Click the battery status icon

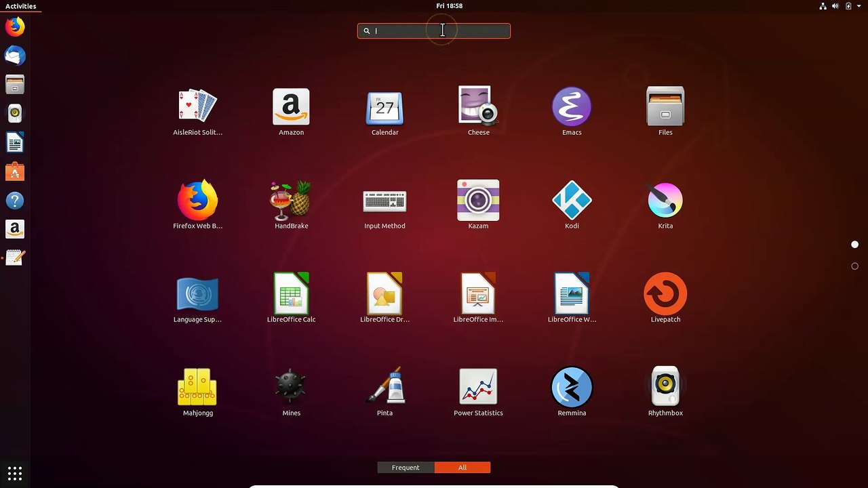pyautogui.click(x=848, y=6)
